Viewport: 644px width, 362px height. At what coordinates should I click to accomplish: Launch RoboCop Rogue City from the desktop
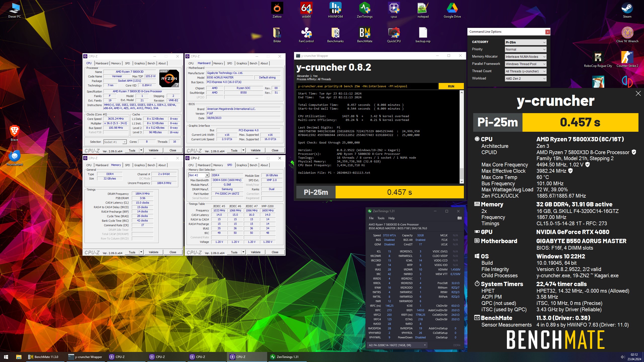pyautogui.click(x=598, y=59)
